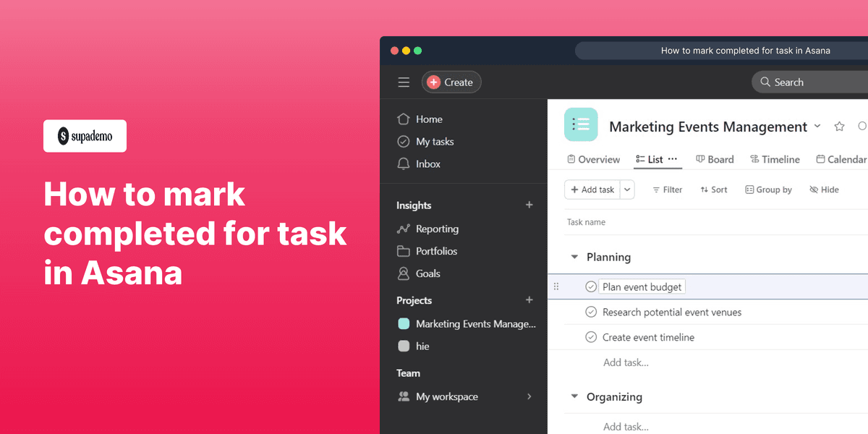This screenshot has height=434, width=868.
Task: Collapse the Planning section
Action: click(574, 257)
